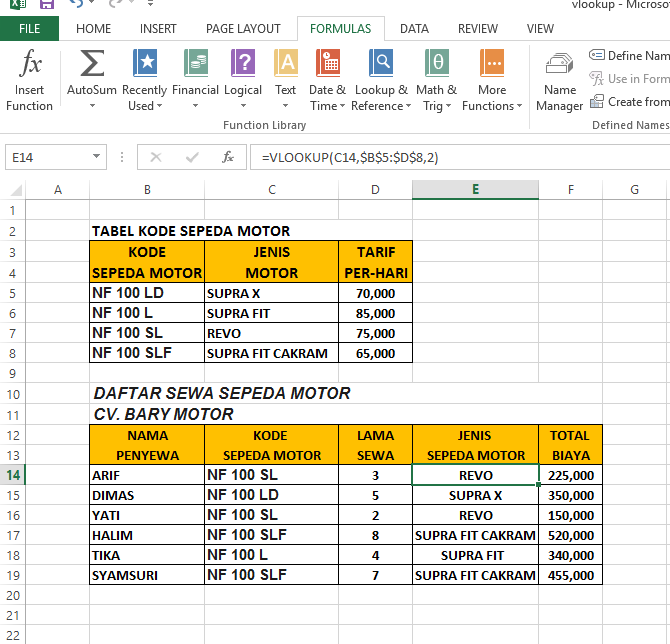The width and height of the screenshot is (670, 644).
Task: Open the Math & Trig functions icon
Action: (x=437, y=62)
